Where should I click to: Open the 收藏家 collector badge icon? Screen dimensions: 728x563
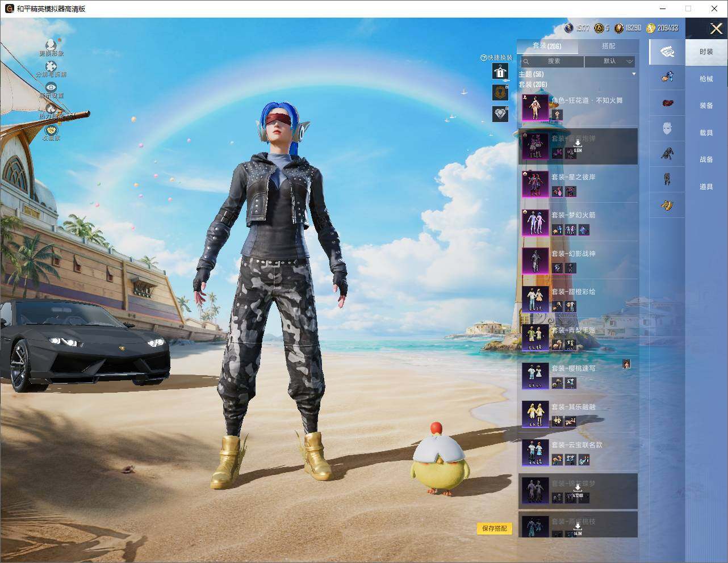(51, 132)
